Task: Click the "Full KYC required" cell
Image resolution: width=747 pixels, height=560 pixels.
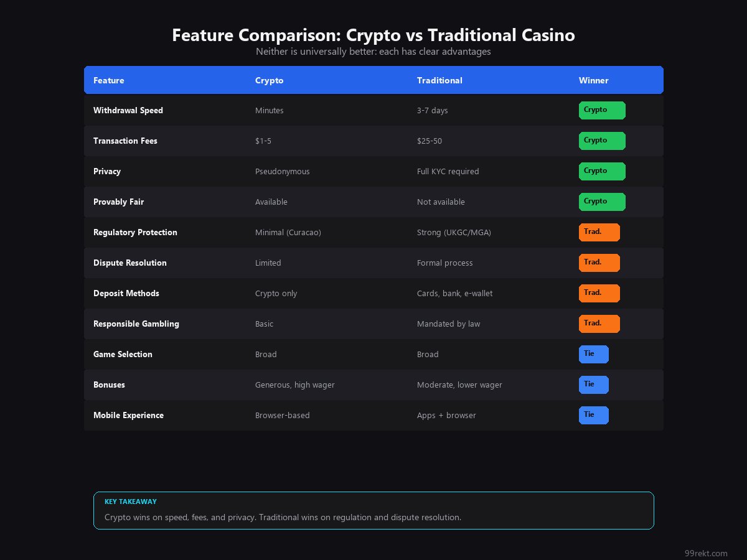Action: 448,171
